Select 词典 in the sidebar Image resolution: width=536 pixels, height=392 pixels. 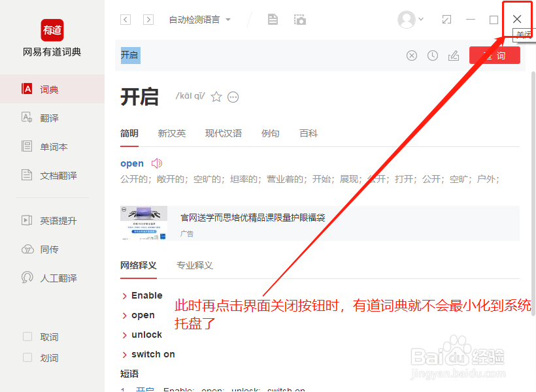[52, 90]
